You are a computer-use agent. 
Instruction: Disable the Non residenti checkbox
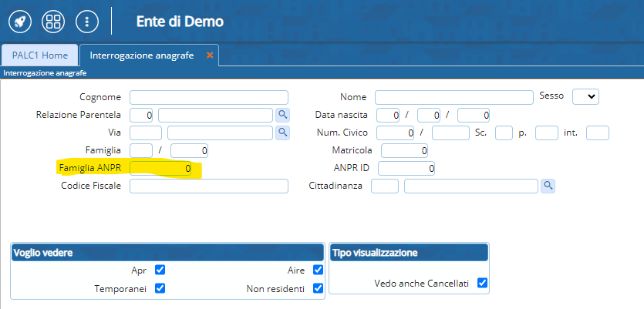click(x=318, y=288)
